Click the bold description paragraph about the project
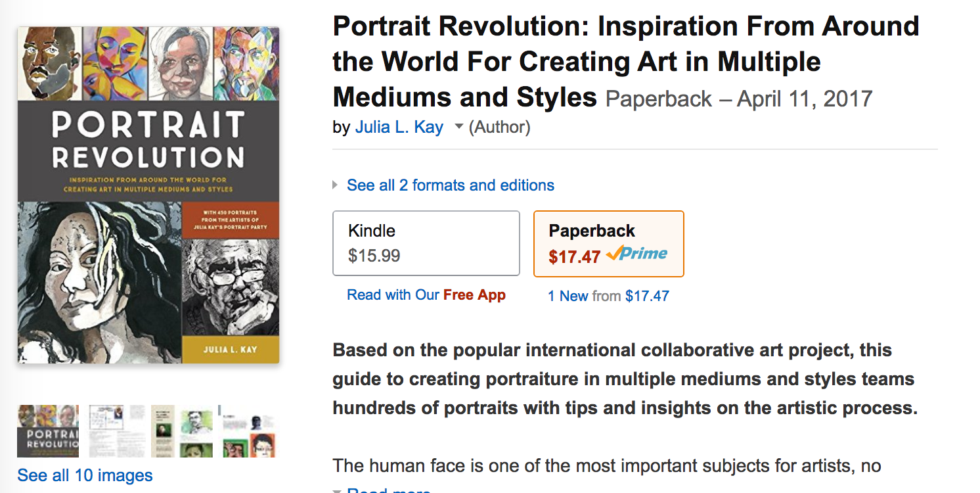Image resolution: width=980 pixels, height=493 pixels. pyautogui.click(x=624, y=379)
